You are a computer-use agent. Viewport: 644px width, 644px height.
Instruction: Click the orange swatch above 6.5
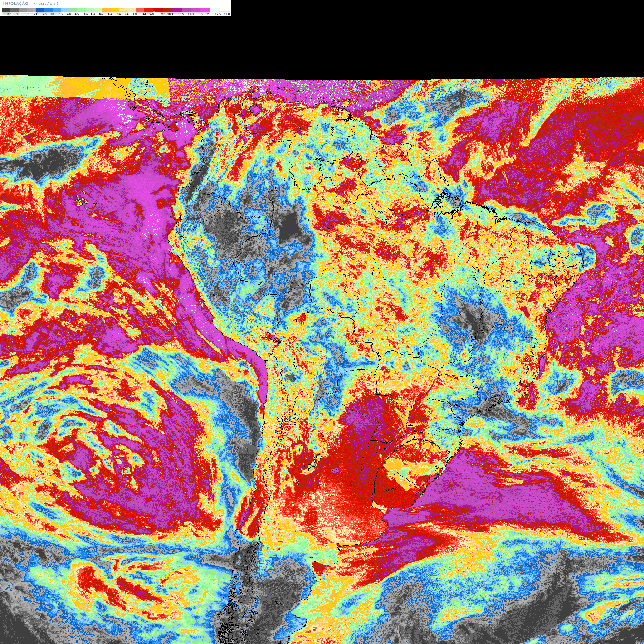[x=106, y=10]
